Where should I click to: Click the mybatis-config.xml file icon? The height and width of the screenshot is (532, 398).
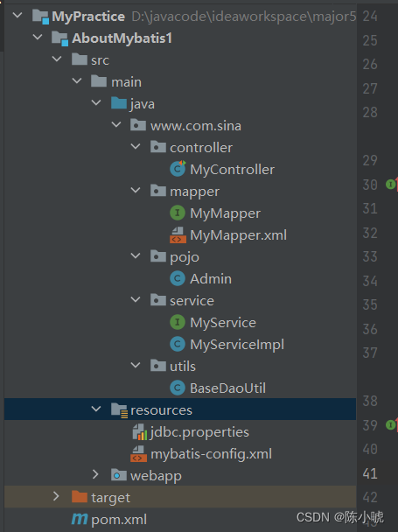[x=138, y=454]
